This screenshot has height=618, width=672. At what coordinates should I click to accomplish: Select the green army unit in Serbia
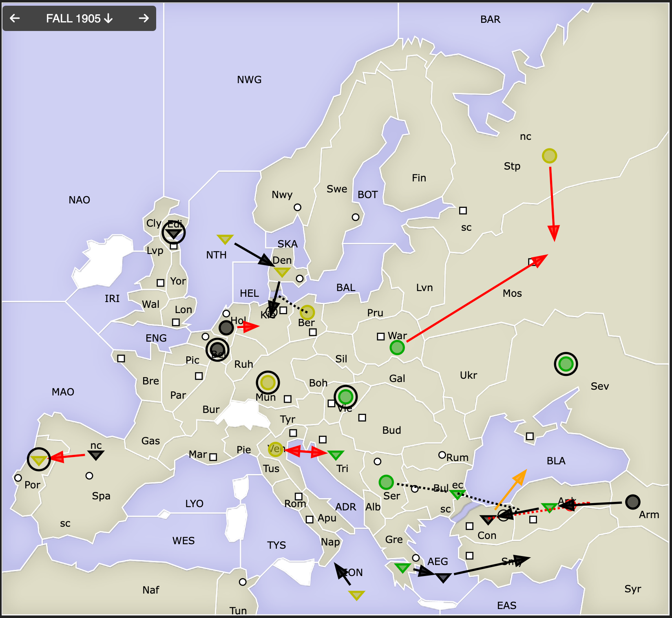click(386, 482)
